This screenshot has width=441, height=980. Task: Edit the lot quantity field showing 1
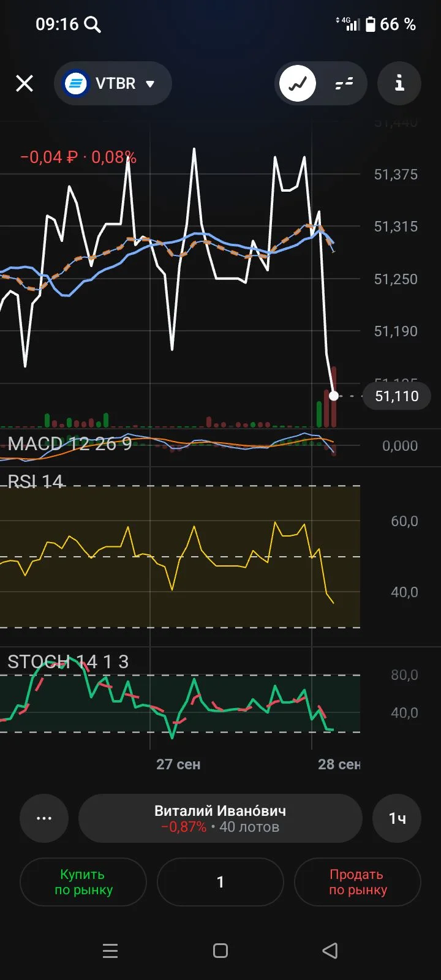tap(221, 882)
